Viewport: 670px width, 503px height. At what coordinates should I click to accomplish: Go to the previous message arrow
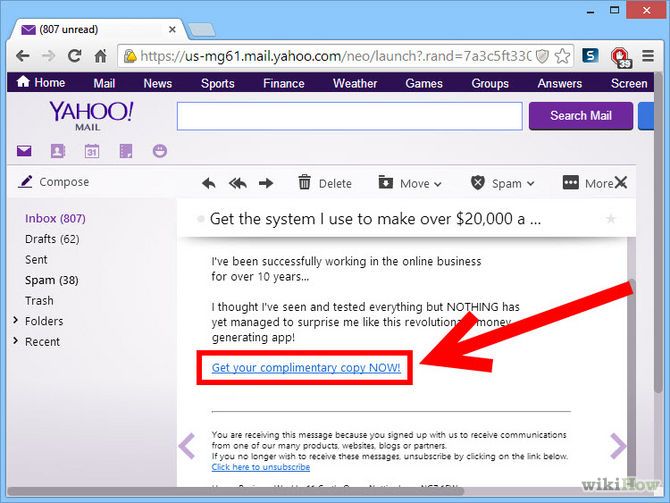click(x=187, y=446)
